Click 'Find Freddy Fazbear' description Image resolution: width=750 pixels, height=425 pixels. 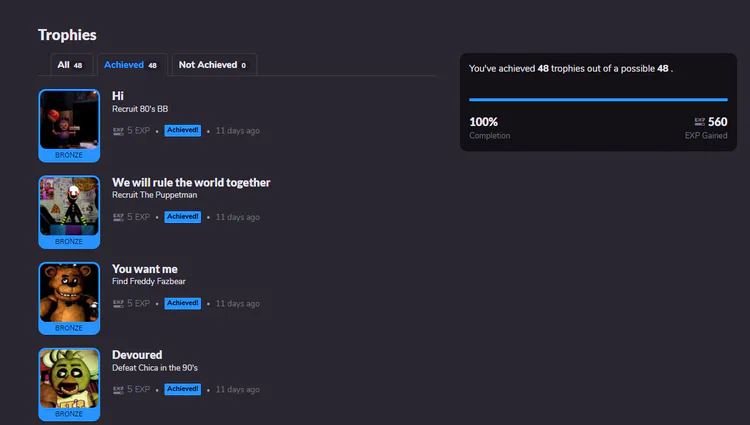pyautogui.click(x=149, y=282)
